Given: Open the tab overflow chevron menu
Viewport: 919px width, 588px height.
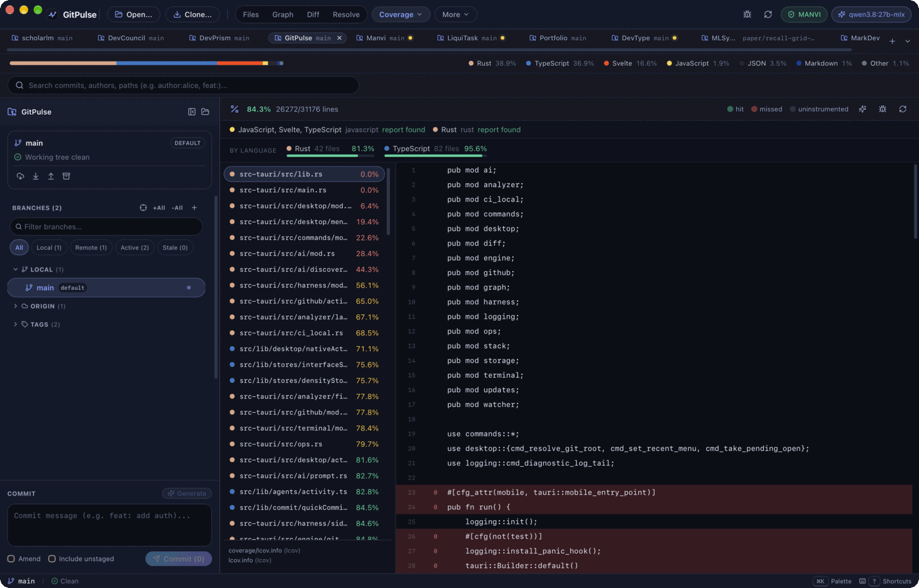Looking at the screenshot, I should (908, 41).
